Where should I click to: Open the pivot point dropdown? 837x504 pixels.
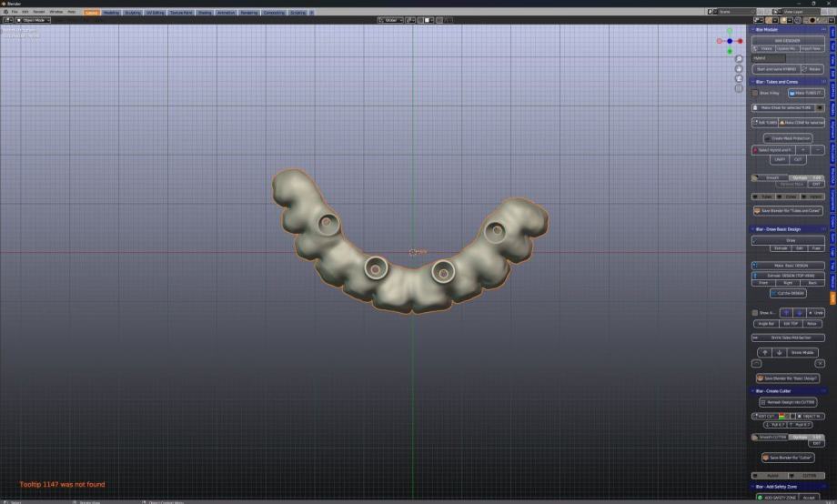coord(410,20)
